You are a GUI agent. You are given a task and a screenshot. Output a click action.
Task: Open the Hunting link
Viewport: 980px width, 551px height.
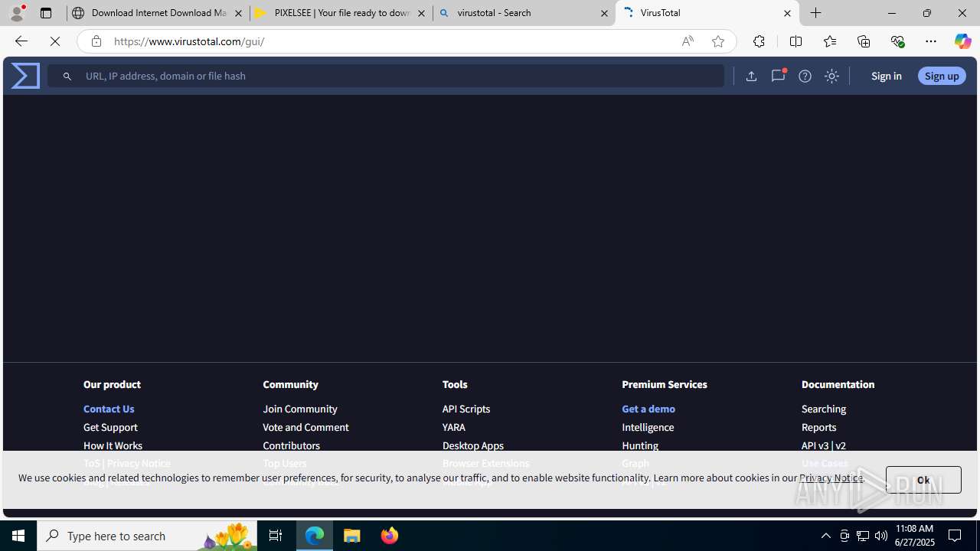coord(640,445)
